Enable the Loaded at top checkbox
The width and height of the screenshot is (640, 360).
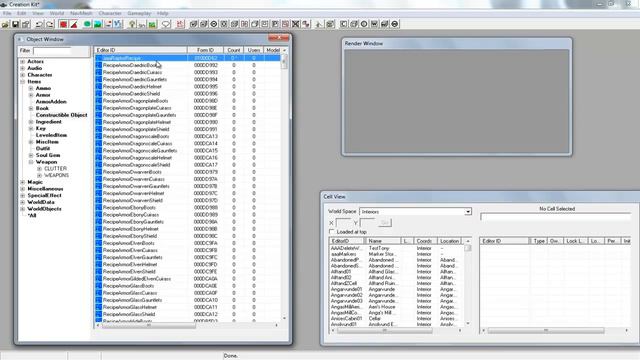[x=331, y=231]
